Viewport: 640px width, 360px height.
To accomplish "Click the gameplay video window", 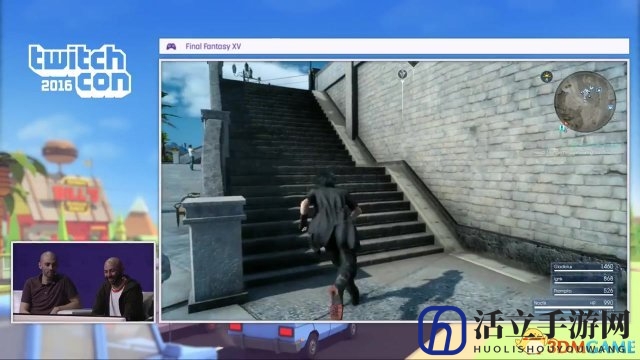I will coord(394,191).
